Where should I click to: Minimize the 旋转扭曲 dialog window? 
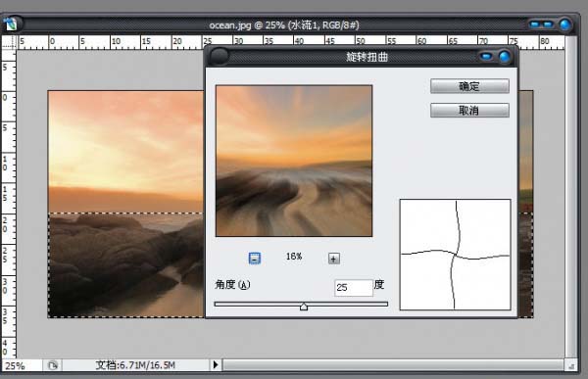(486, 57)
